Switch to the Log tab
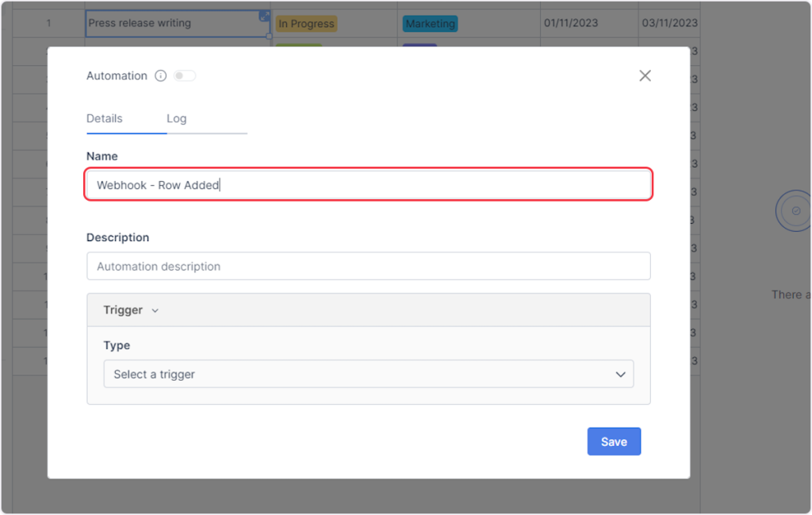 click(176, 118)
